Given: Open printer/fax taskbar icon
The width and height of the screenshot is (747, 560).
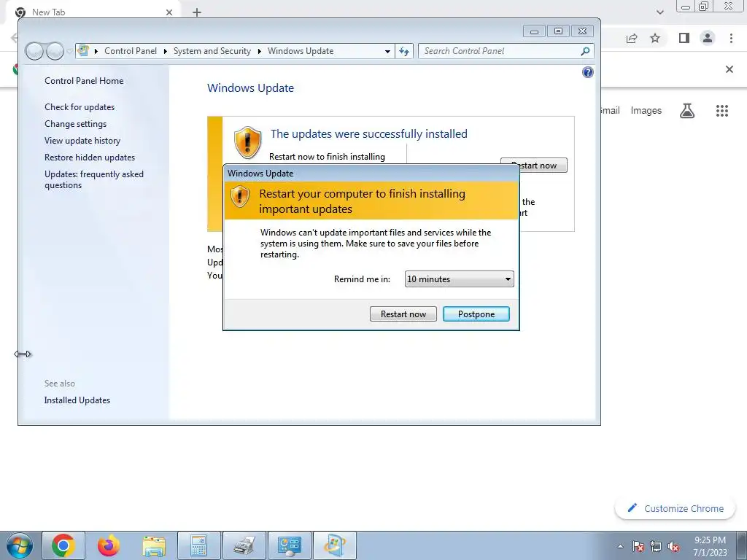Looking at the screenshot, I should click(244, 545).
